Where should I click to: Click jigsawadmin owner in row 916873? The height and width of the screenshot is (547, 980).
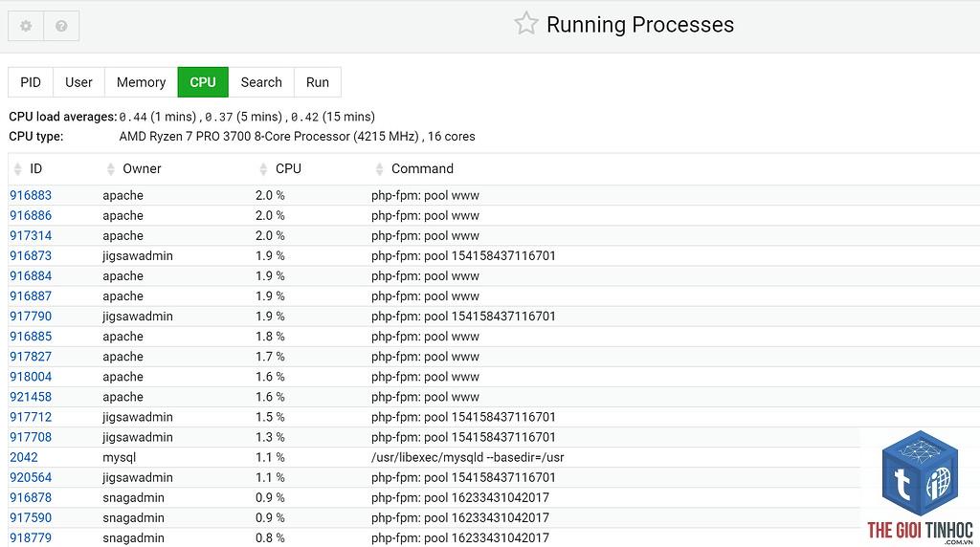[x=138, y=256]
